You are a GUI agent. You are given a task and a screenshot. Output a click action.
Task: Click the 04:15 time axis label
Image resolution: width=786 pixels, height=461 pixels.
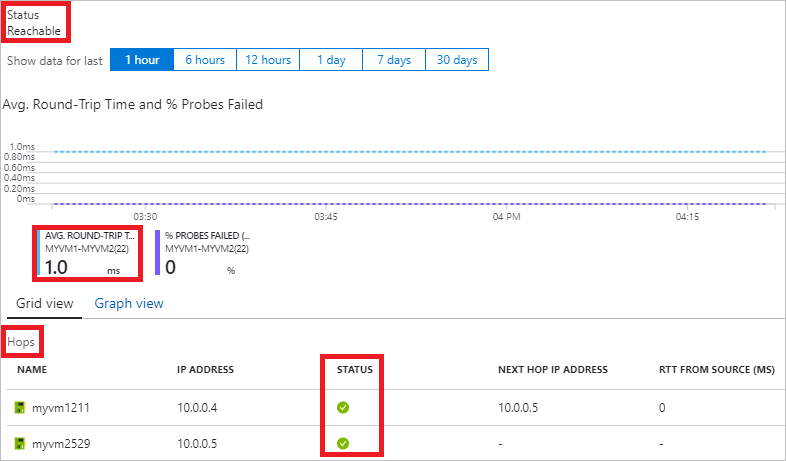687,217
